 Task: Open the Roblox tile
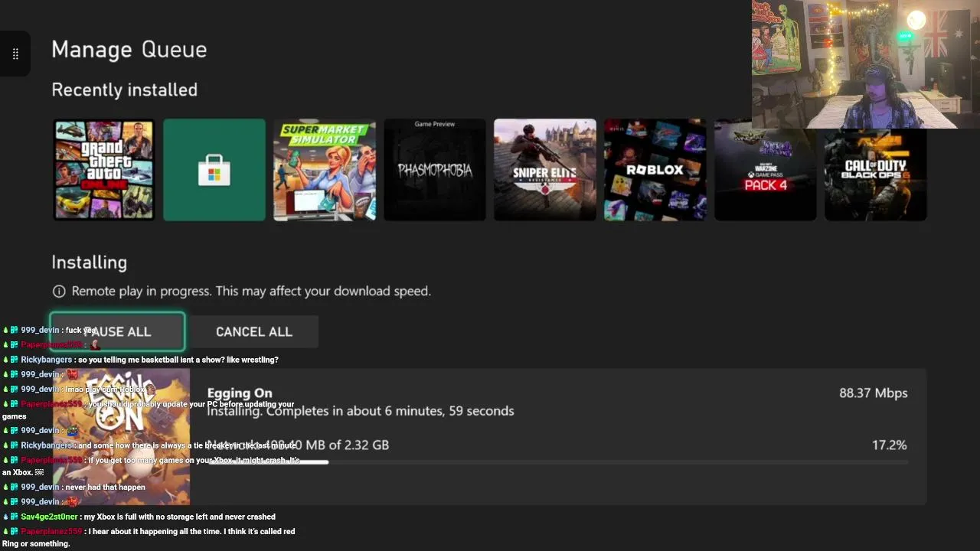click(655, 170)
